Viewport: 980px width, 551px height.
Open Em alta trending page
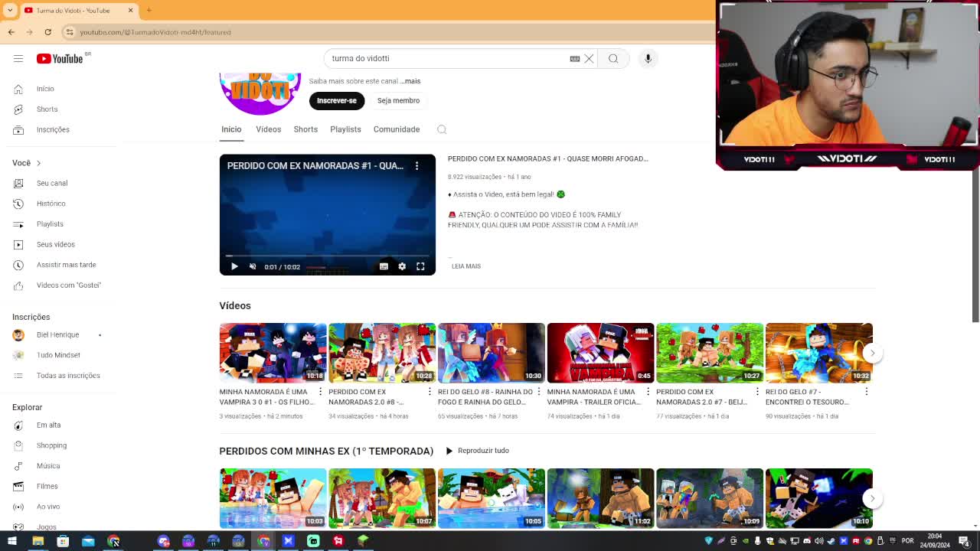pos(61,425)
